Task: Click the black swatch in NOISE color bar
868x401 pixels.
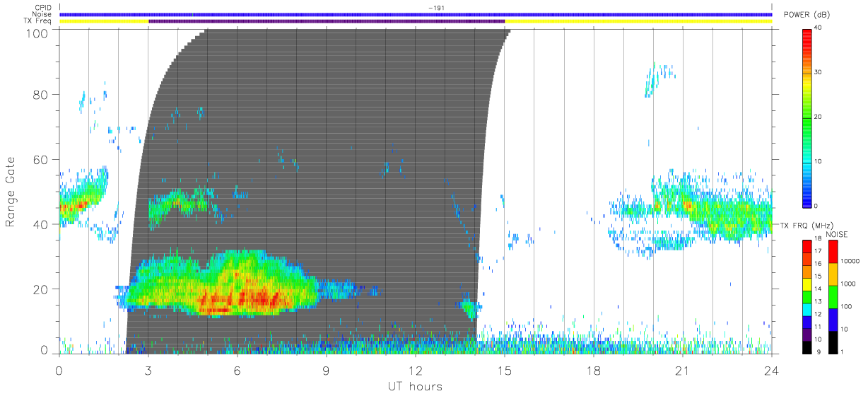Action: (833, 341)
